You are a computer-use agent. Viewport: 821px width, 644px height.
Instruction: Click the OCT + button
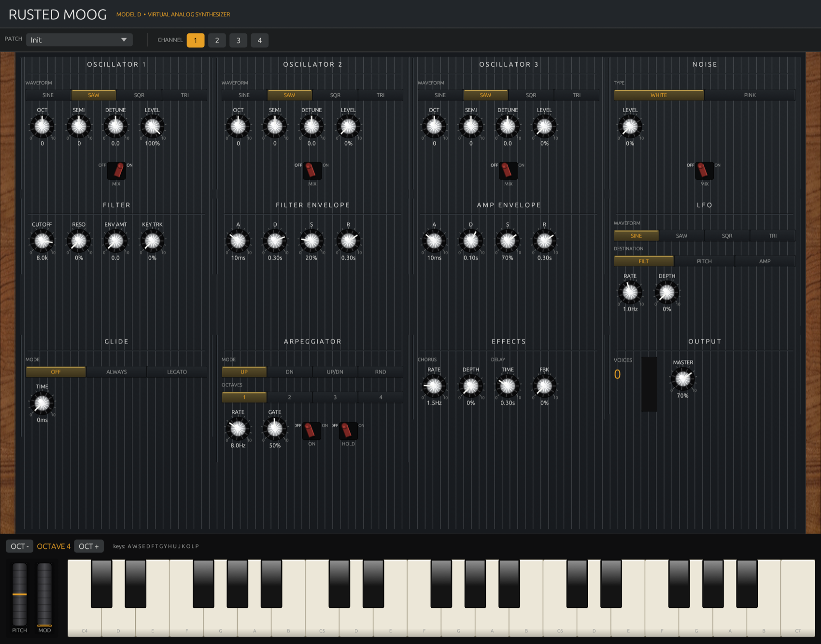coord(89,546)
